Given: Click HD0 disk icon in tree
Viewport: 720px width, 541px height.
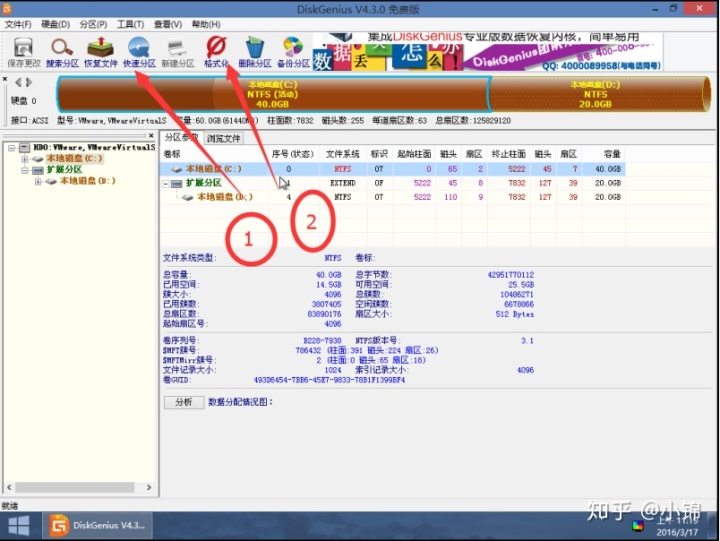Looking at the screenshot, I should pos(24,147).
